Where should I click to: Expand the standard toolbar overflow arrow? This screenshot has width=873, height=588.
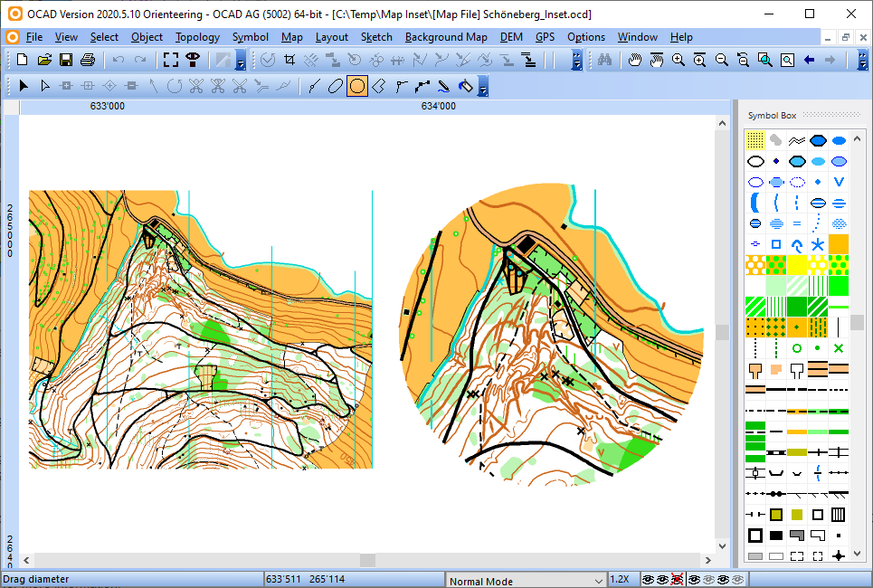[241, 60]
